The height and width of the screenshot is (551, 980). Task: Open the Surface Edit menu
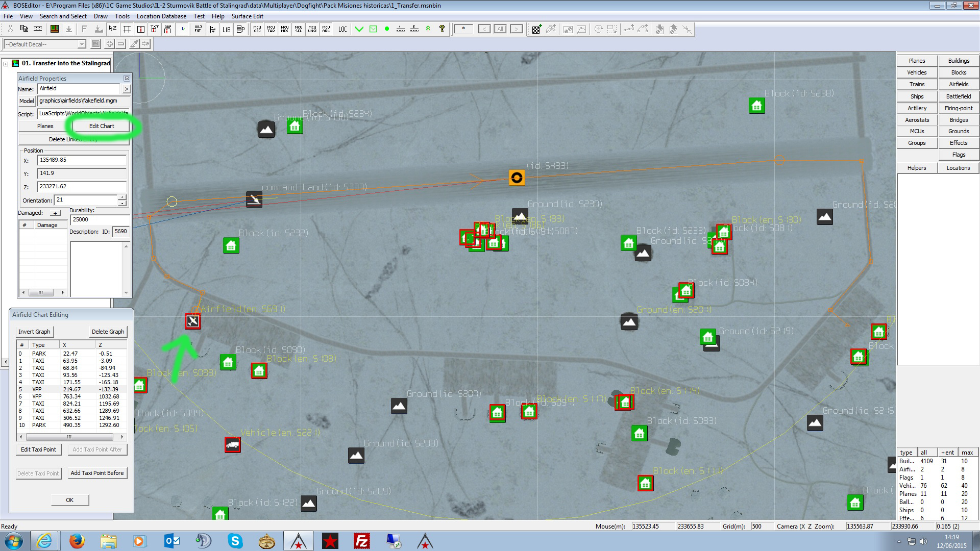point(247,16)
